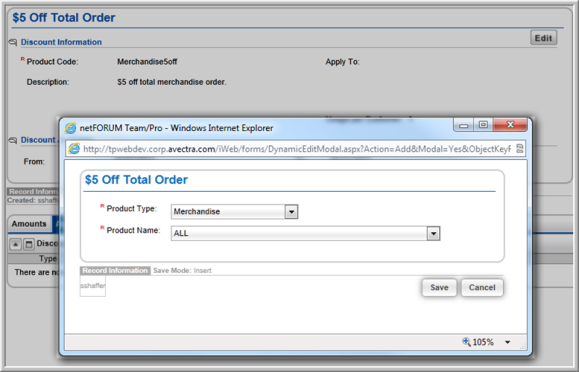Click the Apply To label
Screen dimensions: 579x372
point(342,62)
